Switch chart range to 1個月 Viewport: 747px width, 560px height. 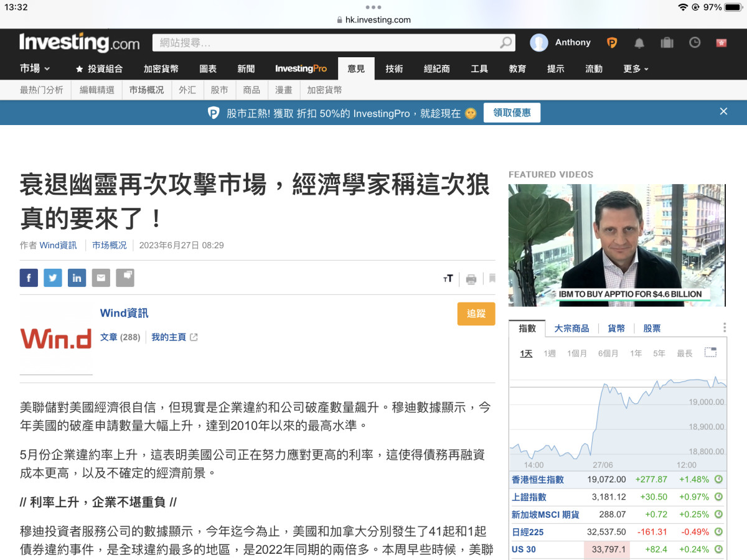(576, 353)
